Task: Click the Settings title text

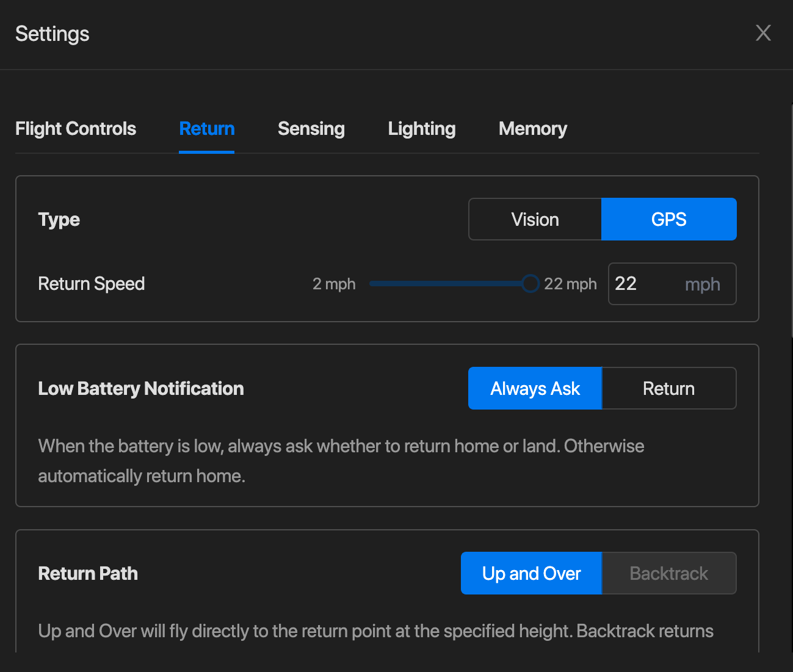Action: tap(53, 34)
